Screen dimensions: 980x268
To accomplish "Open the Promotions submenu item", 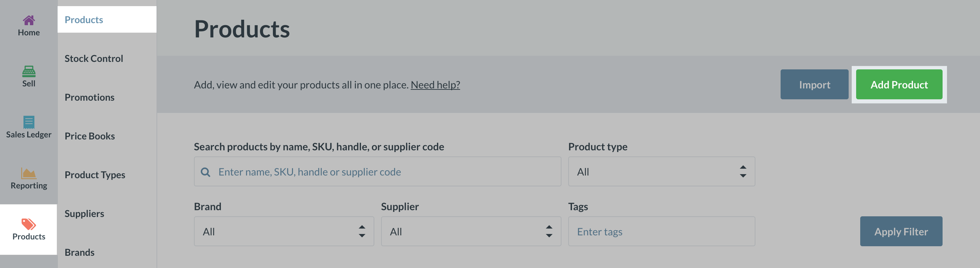I will click(x=89, y=97).
